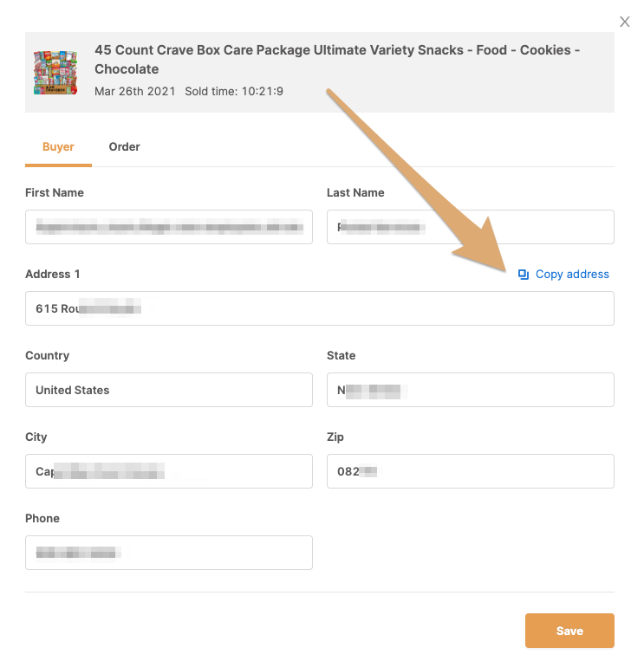Click the product title text
The image size is (644, 667).
pos(337,60)
